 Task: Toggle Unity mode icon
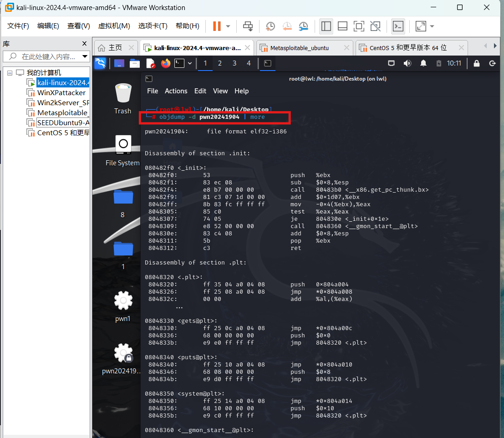click(x=375, y=26)
